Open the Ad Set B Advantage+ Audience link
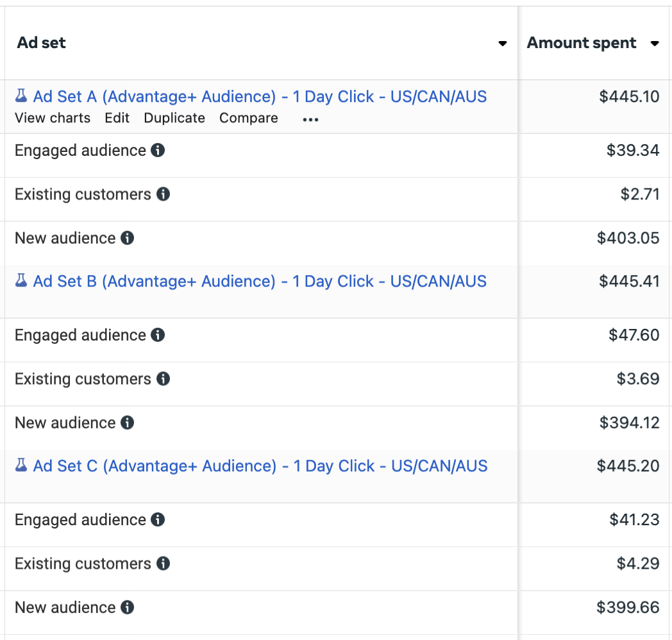Screen dimensions: 672x640 (260, 282)
